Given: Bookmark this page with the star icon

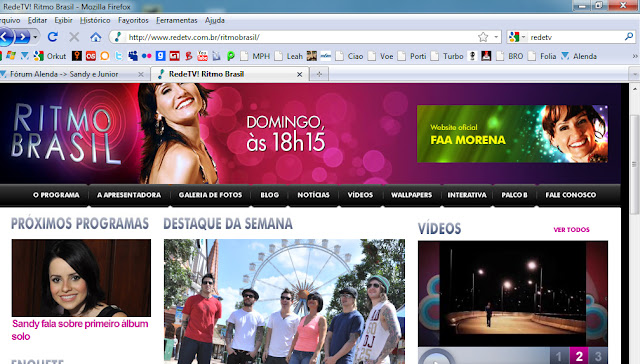Looking at the screenshot, I should (x=483, y=37).
